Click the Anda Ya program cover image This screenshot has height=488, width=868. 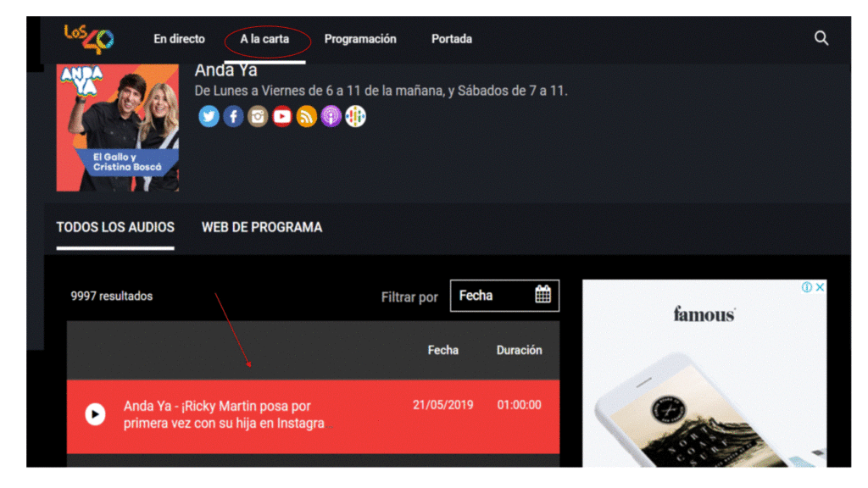pos(117,128)
